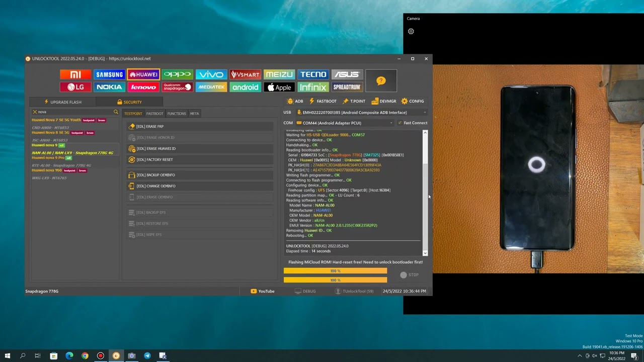This screenshot has width=644, height=362.
Task: Start [EDL] Backup OEMInfo
Action: pyautogui.click(x=200, y=175)
